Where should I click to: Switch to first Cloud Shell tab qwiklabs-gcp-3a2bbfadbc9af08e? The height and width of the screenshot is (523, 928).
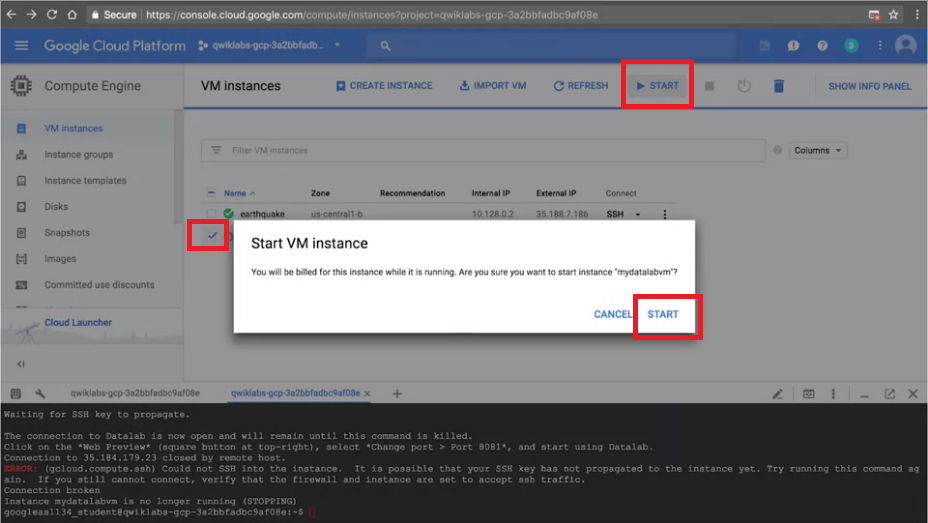click(x=135, y=393)
